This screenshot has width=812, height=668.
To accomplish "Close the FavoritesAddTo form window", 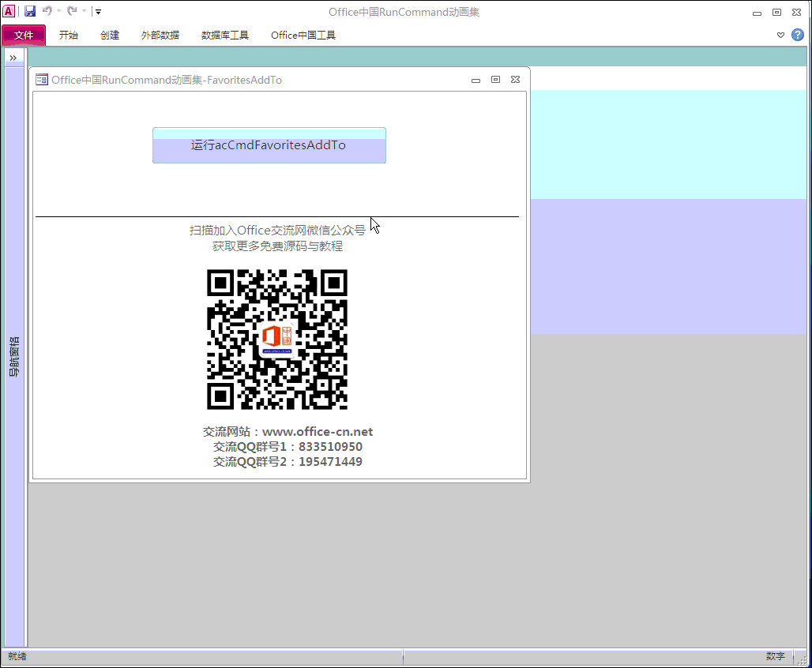I will click(515, 79).
